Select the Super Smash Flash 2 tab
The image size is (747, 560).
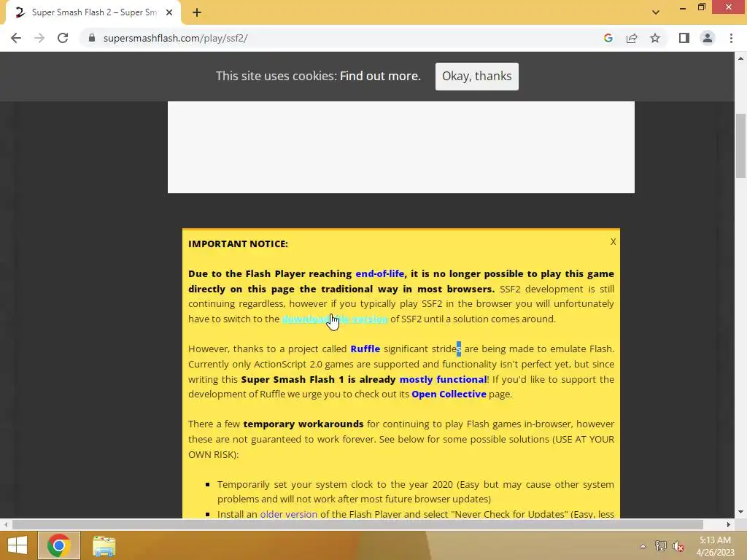(93, 12)
